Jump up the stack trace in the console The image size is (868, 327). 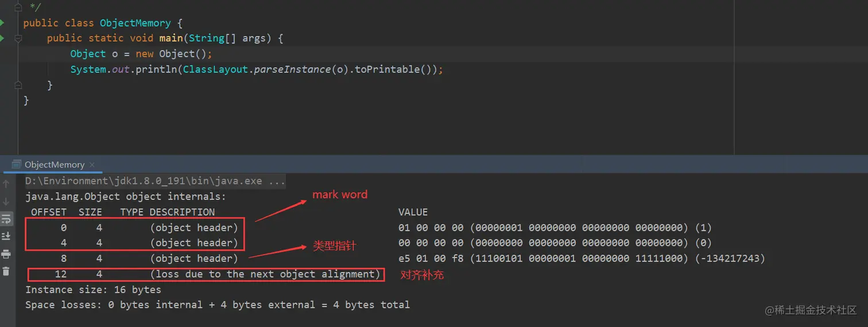point(6,184)
